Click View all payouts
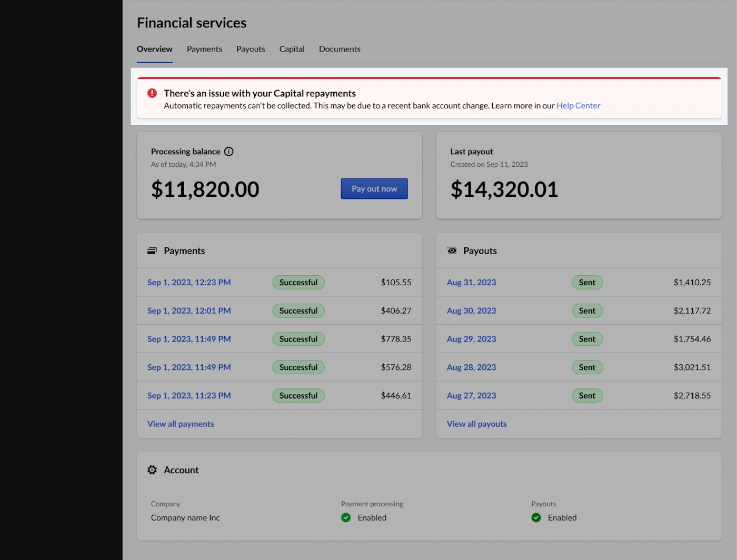This screenshot has height=560, width=737. point(476,424)
